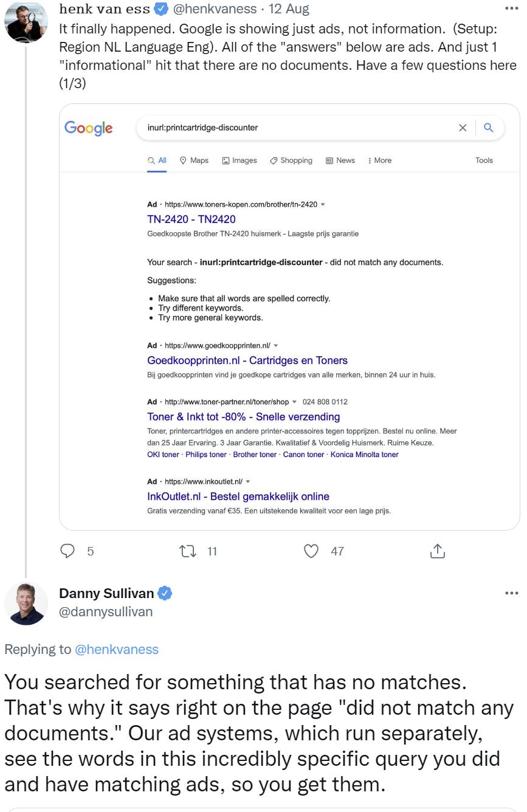Switch to the Shopping search tab

point(291,160)
